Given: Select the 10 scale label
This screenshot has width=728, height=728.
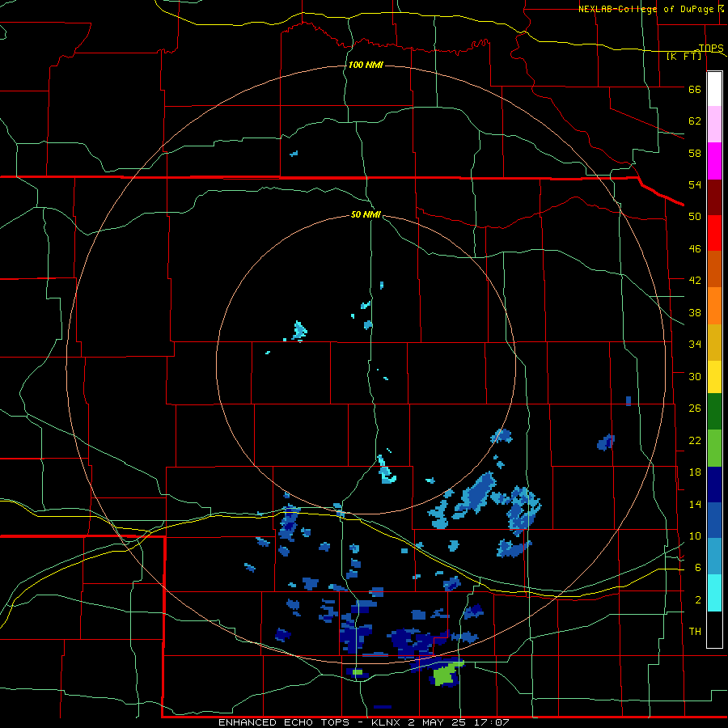Looking at the screenshot, I should coord(695,535).
